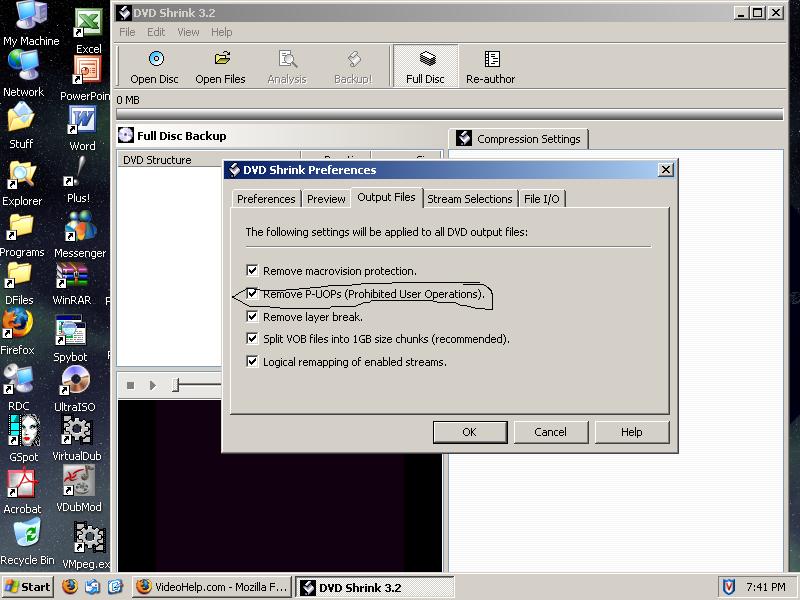Viewport: 800px width, 600px height.
Task: Launch Firefox from the quick launch bar
Action: [70, 587]
